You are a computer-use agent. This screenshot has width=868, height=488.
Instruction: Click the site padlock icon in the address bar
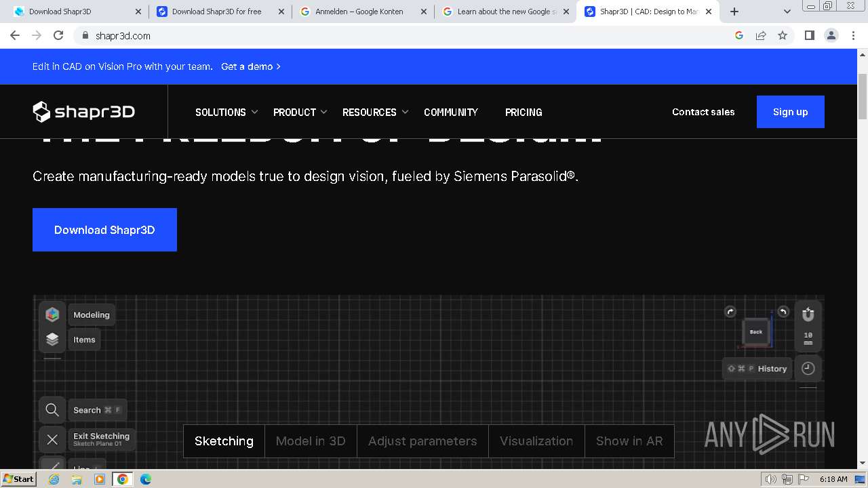click(85, 35)
